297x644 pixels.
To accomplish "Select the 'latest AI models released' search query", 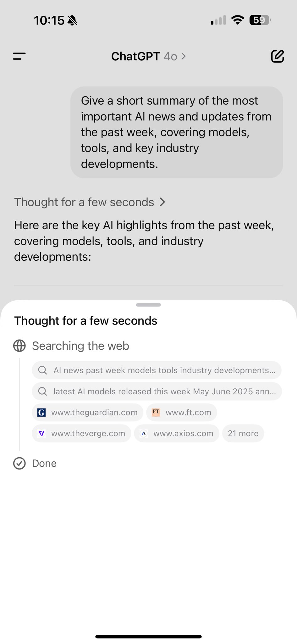I will 157,391.
